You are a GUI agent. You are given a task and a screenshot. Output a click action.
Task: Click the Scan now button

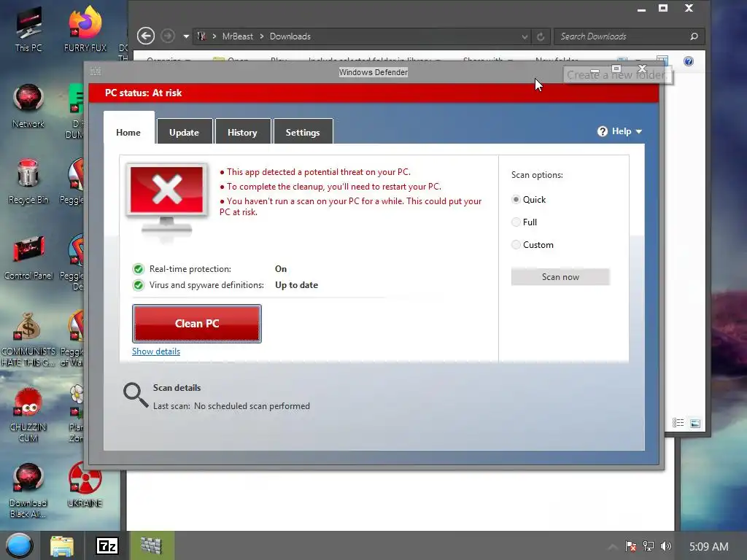click(560, 276)
